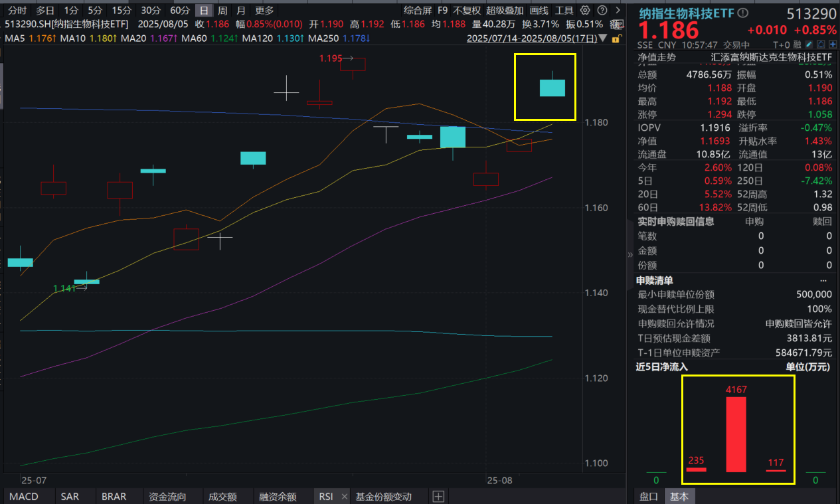The image size is (840, 504).
Task: Click the panel collapse handle on chart right edge
Action: pyautogui.click(x=629, y=254)
